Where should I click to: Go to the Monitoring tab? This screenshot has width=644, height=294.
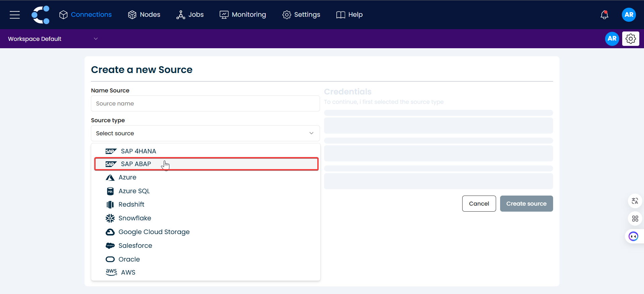point(243,15)
